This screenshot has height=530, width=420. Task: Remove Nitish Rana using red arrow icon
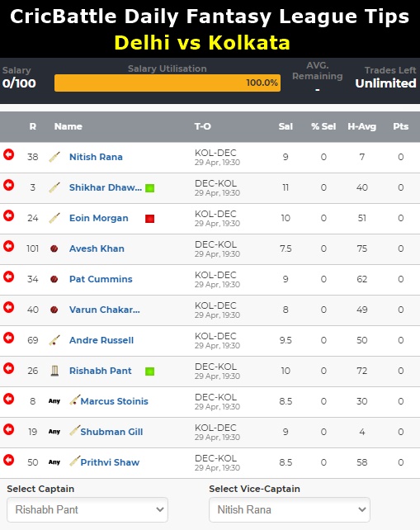tap(9, 155)
